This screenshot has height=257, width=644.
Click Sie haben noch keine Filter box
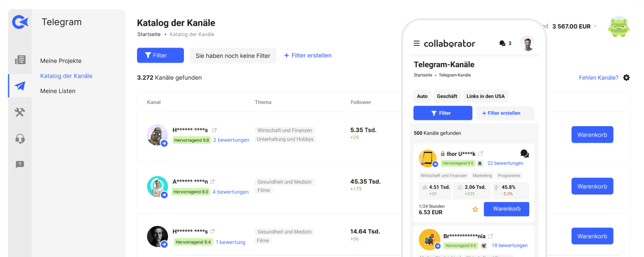[x=233, y=55]
